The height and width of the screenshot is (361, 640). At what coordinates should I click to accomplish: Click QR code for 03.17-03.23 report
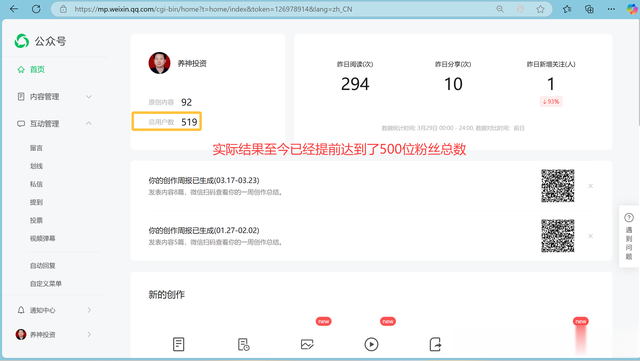coord(558,186)
